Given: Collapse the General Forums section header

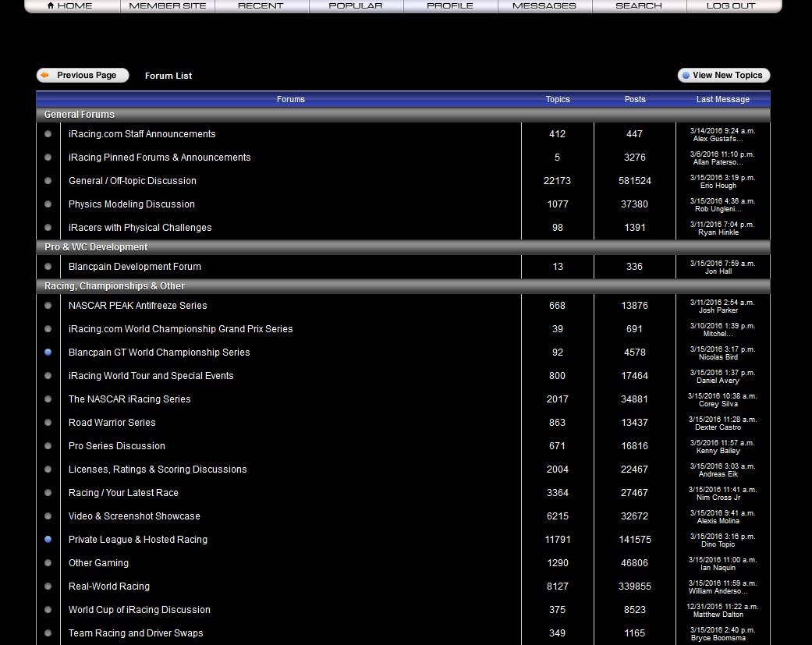Looking at the screenshot, I should point(79,114).
